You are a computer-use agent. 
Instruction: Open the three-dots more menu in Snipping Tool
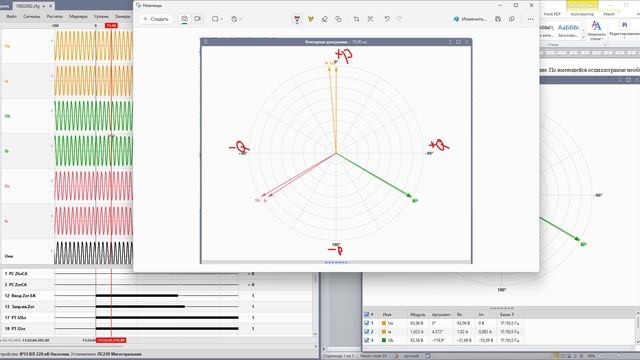point(530,19)
